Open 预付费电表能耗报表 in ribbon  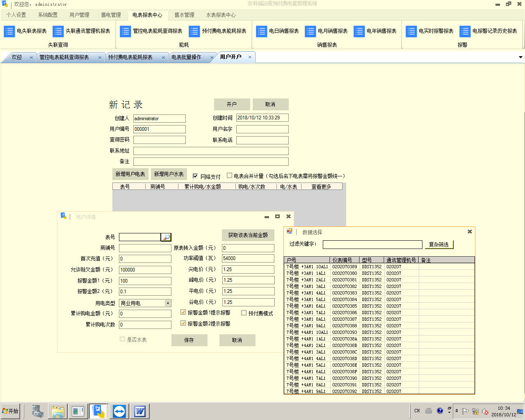(x=218, y=31)
